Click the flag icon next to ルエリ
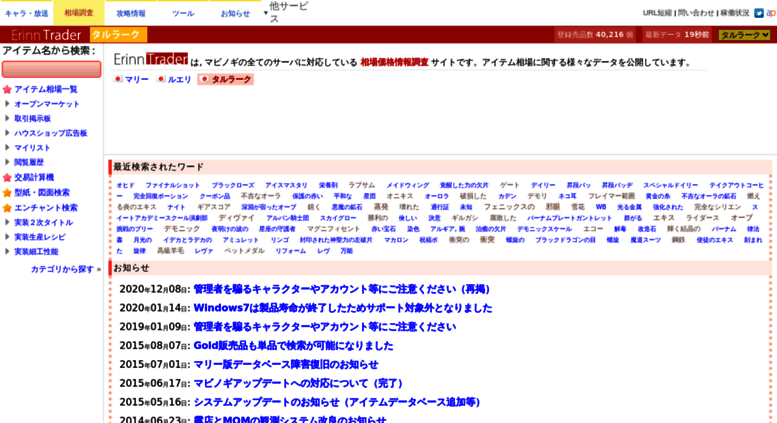 coord(161,79)
